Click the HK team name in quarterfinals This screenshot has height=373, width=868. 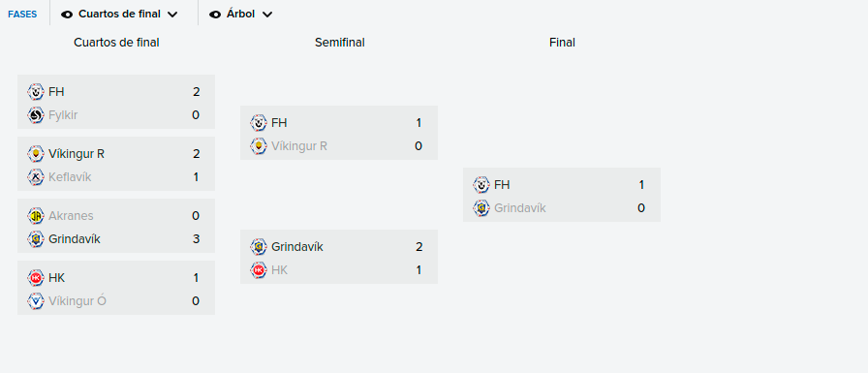point(57,278)
